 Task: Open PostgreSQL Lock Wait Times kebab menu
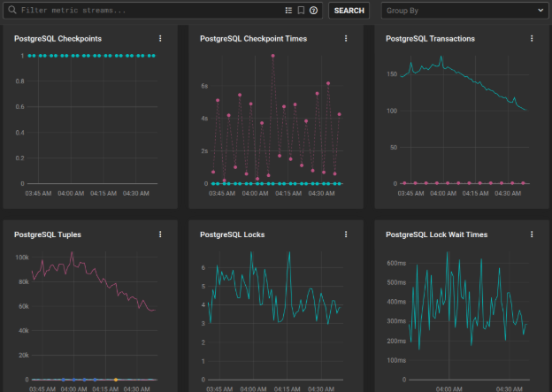tap(532, 234)
